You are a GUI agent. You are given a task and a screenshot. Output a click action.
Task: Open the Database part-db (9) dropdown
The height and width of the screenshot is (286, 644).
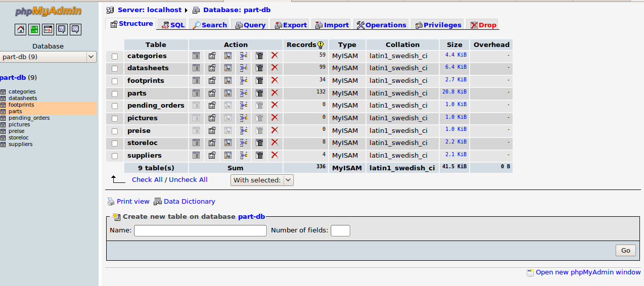[48, 57]
